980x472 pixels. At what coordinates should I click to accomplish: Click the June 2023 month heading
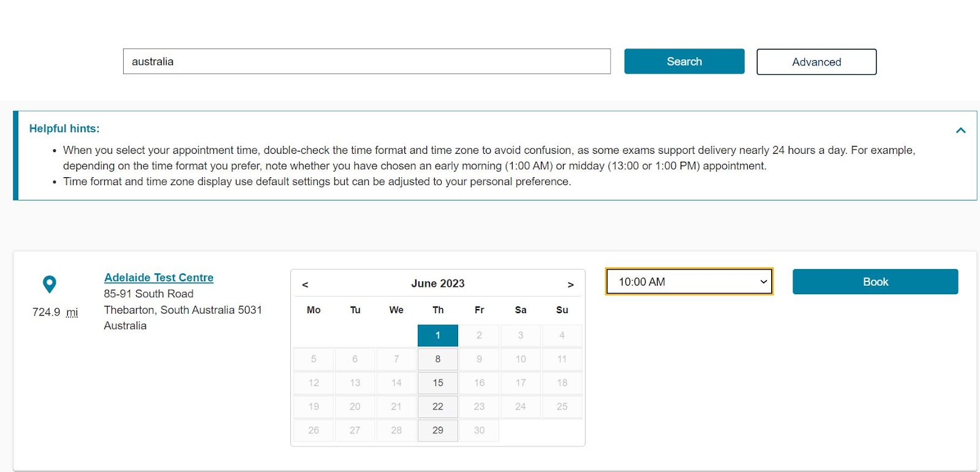point(438,284)
